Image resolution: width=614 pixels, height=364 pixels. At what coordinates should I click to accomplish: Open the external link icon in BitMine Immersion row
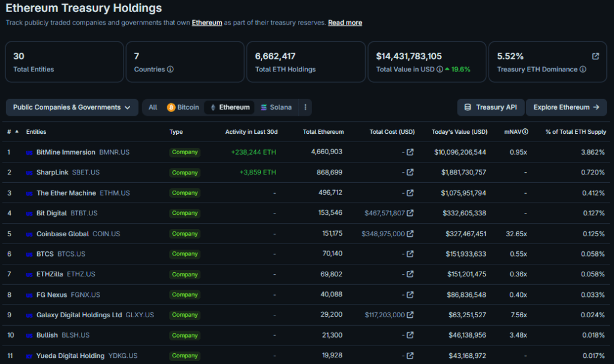pyautogui.click(x=410, y=152)
